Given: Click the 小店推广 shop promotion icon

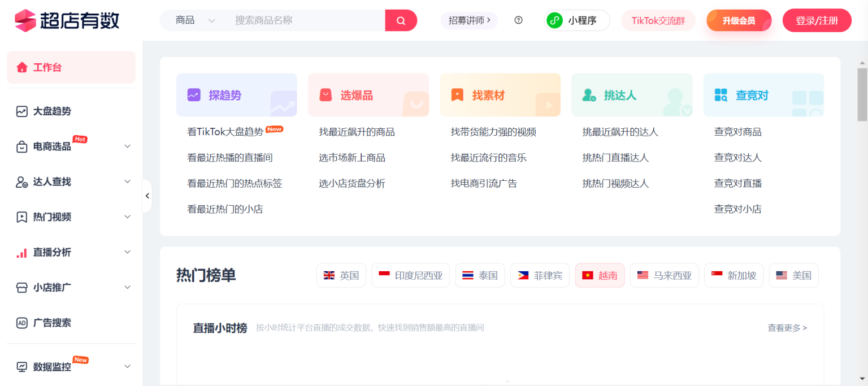Looking at the screenshot, I should [x=22, y=288].
